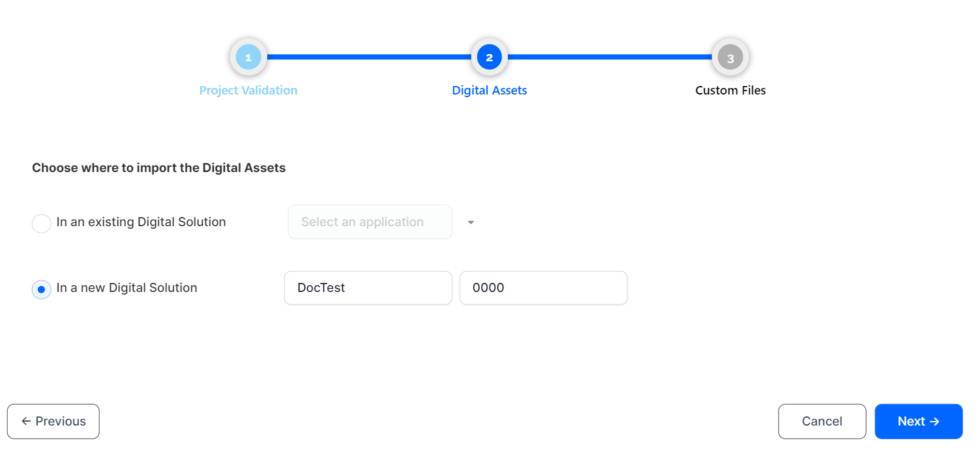Click the progress bar between steps 2 and 3
980x449 pixels.
coord(610,57)
